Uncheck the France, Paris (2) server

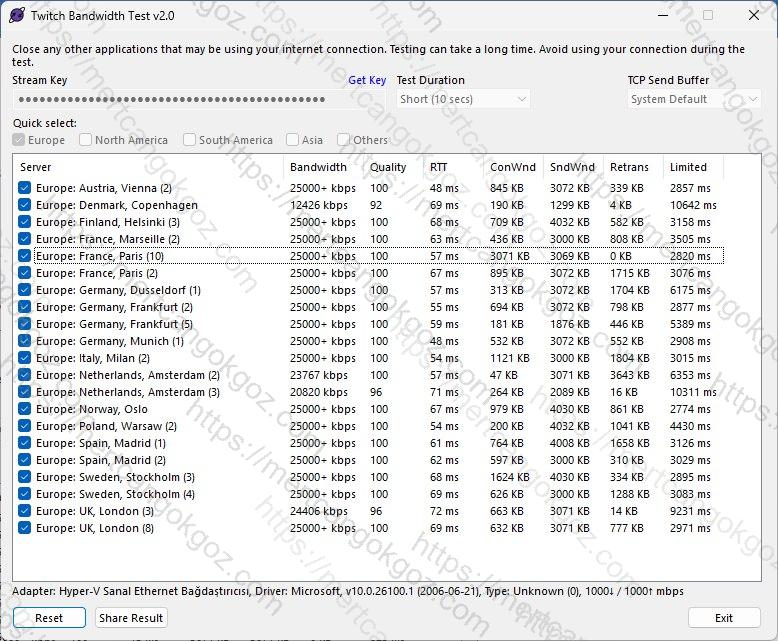click(24, 273)
